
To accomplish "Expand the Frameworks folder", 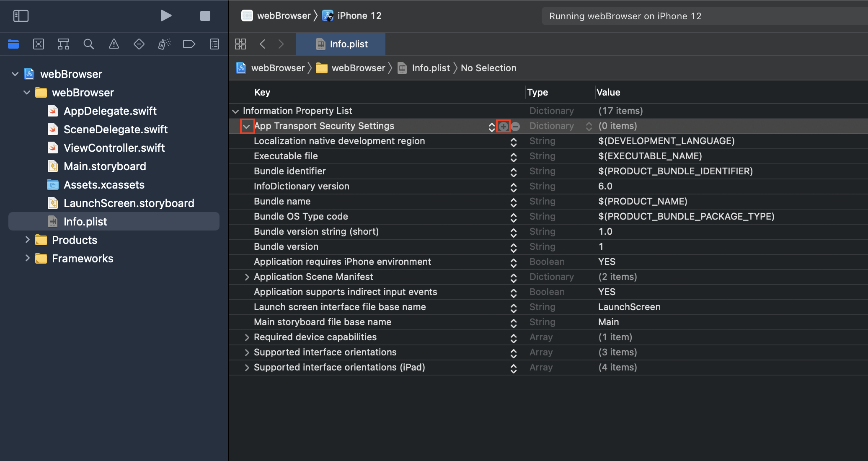I will (27, 258).
